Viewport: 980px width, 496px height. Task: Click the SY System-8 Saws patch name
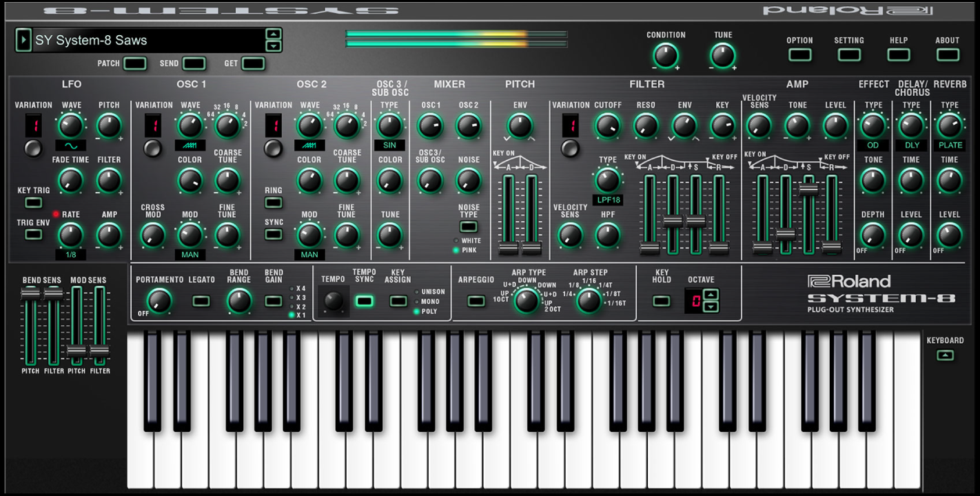pyautogui.click(x=92, y=40)
